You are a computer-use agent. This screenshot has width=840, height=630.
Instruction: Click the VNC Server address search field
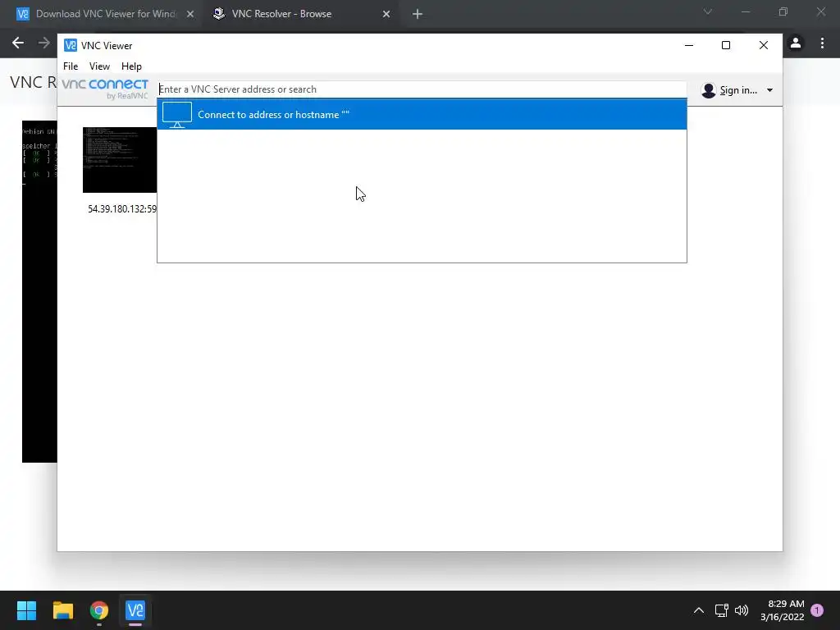click(422, 89)
